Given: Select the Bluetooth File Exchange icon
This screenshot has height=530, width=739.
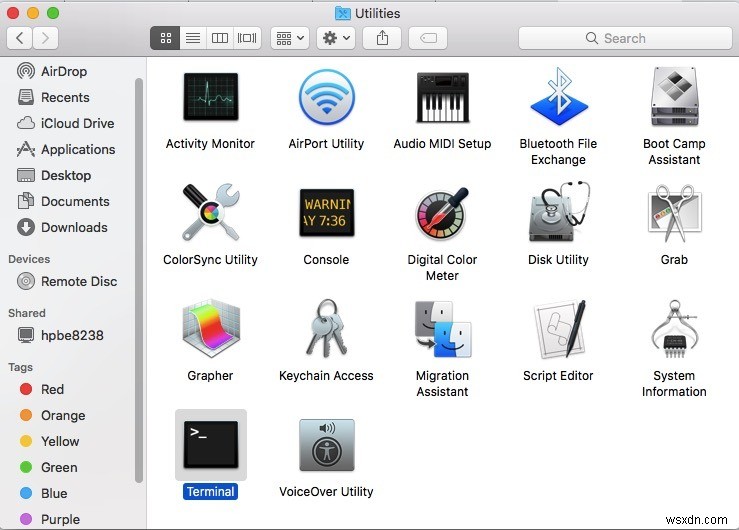Looking at the screenshot, I should [558, 96].
